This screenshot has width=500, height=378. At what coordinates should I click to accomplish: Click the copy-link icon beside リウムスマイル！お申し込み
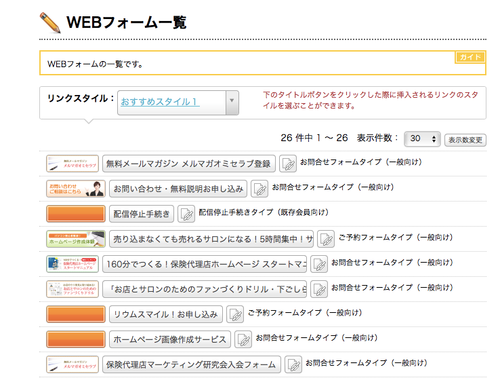pyautogui.click(x=235, y=314)
